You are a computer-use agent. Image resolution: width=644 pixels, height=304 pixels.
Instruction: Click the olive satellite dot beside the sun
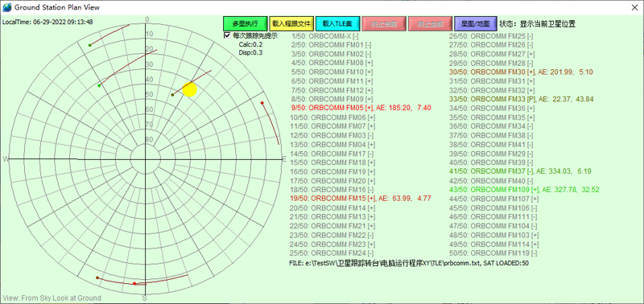point(172,95)
